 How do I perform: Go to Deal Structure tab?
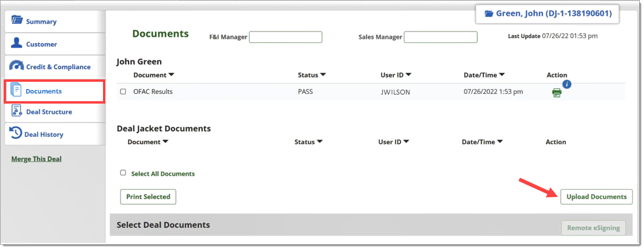[54, 111]
